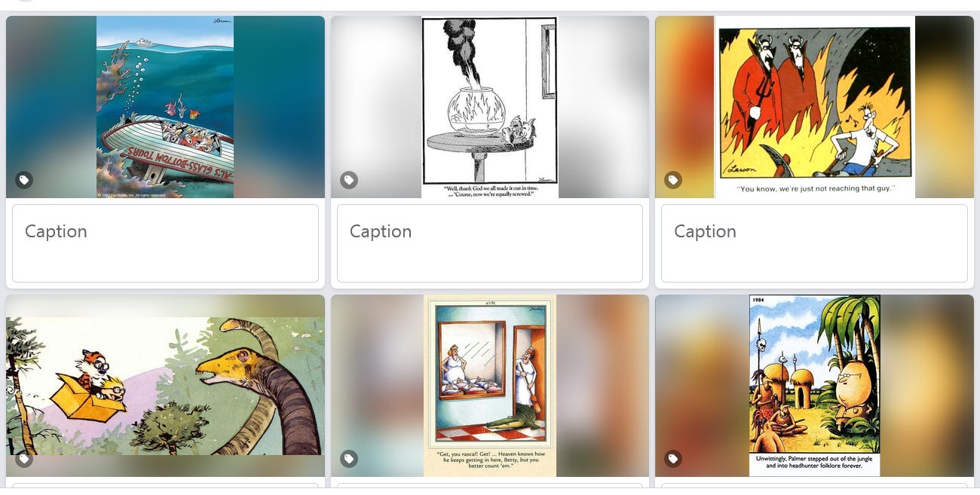
Task: Click 'You know, we're just not reaching' text
Action: 815,188
